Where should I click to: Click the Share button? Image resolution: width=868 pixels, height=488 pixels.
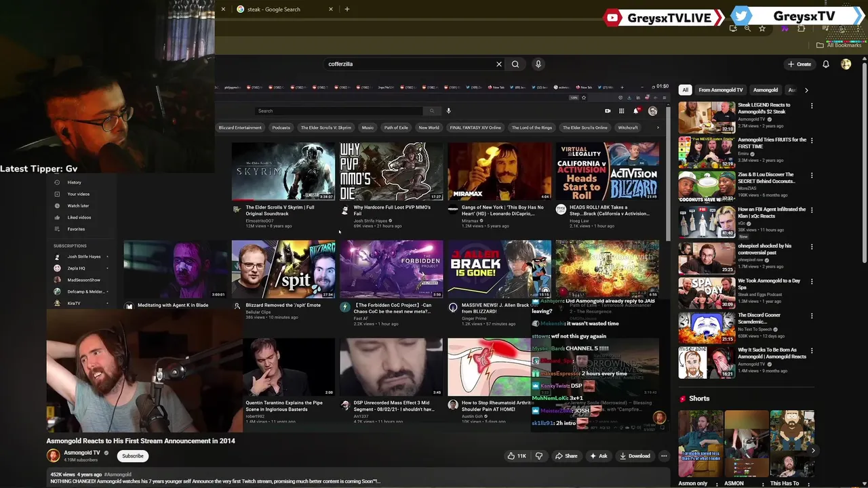pos(566,456)
